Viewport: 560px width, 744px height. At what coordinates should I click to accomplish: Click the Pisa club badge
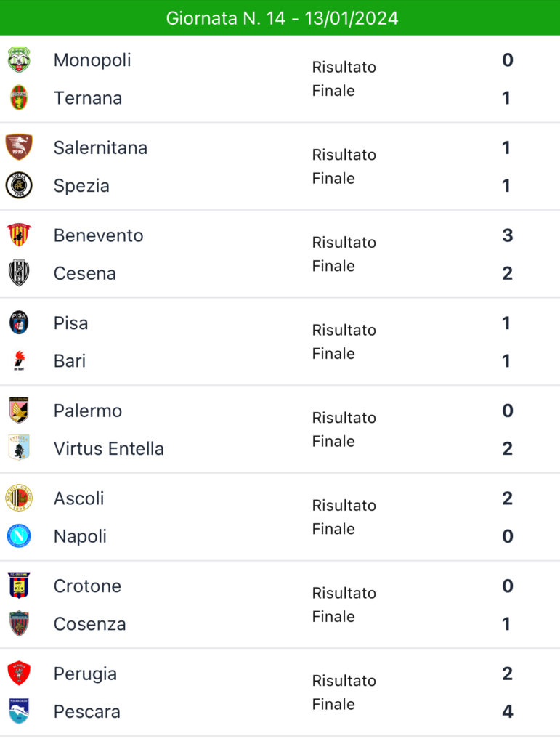[x=19, y=323]
